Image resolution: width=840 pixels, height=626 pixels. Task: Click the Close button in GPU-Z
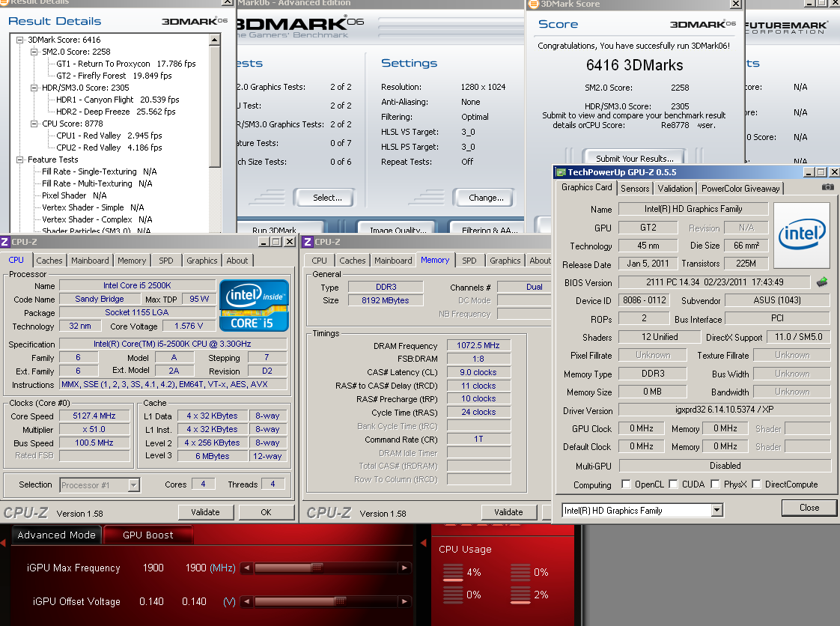809,508
